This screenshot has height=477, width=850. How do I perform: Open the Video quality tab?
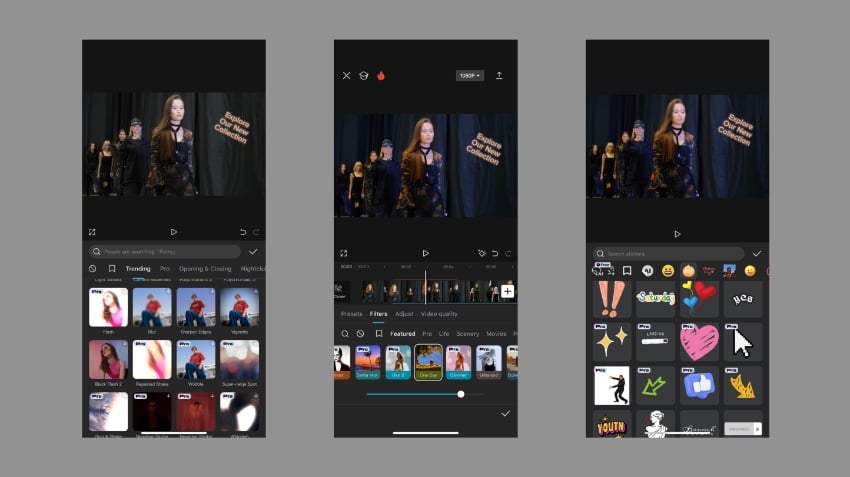[x=439, y=314]
